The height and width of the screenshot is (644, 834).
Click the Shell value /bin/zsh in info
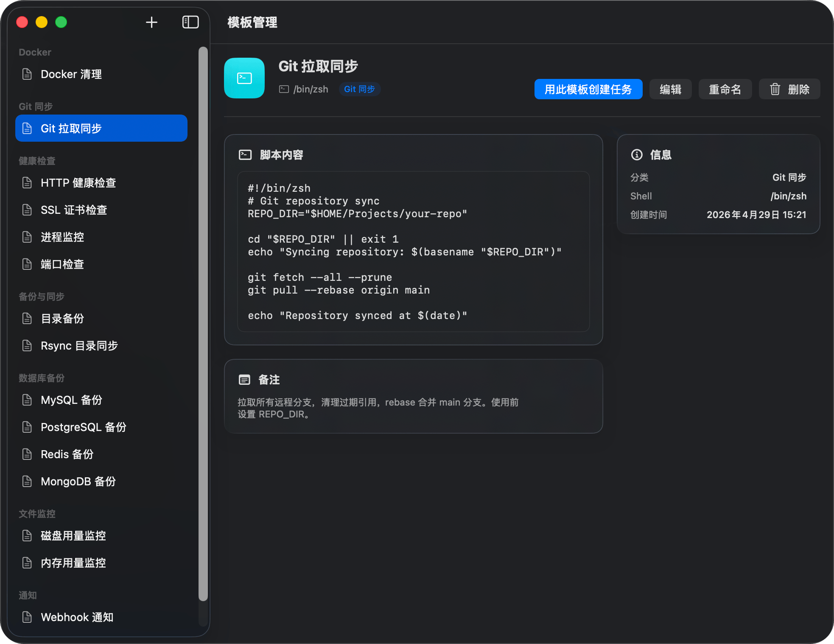pyautogui.click(x=789, y=196)
